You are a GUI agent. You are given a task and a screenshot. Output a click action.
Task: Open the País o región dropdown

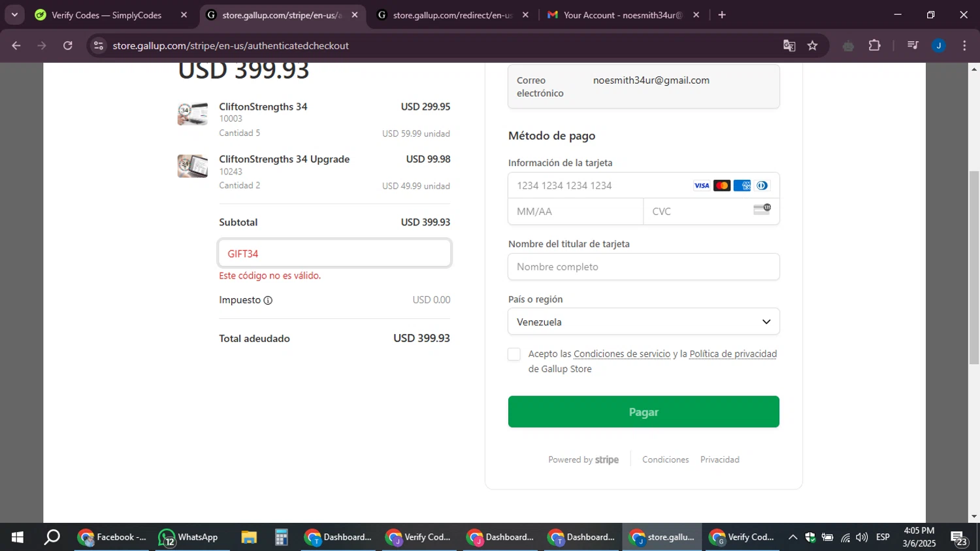click(x=644, y=322)
